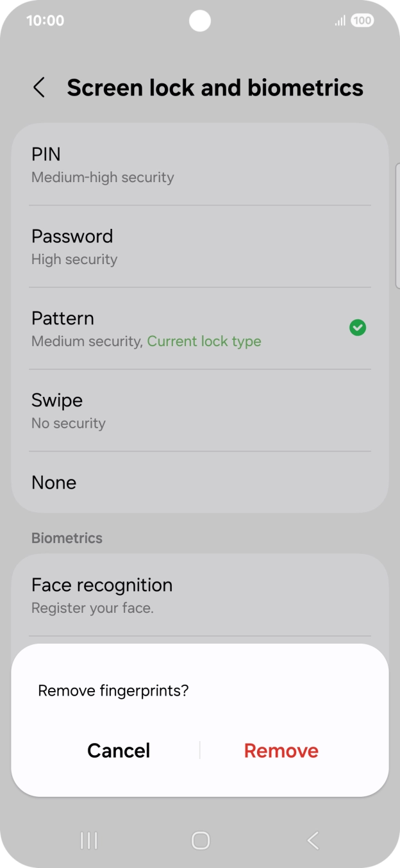Tap the Screen lock and biometrics title
Viewport: 400px width, 868px height.
(x=215, y=88)
